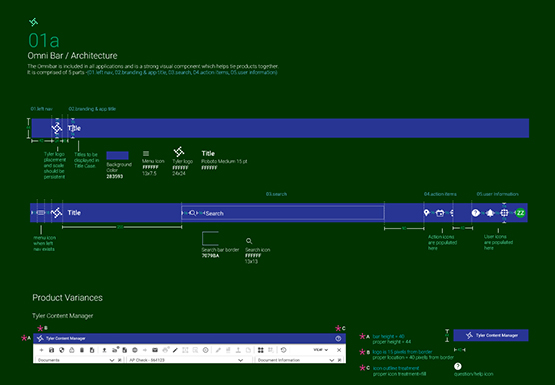Expand the Document Information dropdown
This screenshot has height=385, width=555.
[297, 360]
